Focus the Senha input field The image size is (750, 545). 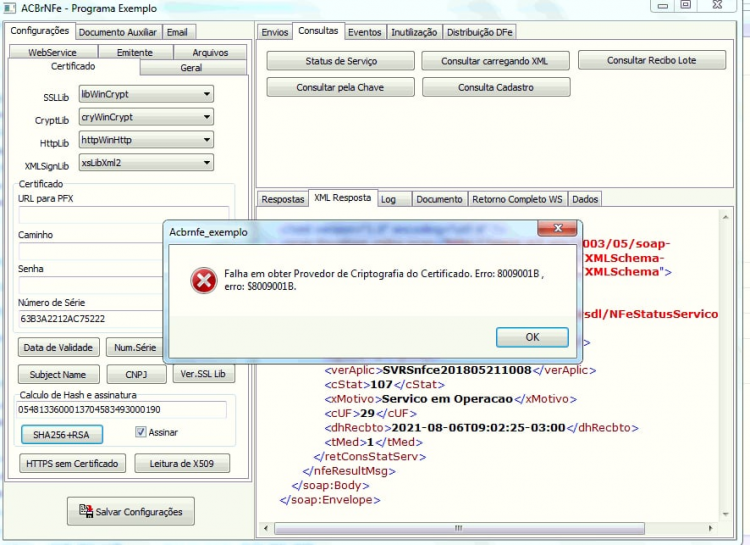pyautogui.click(x=91, y=285)
